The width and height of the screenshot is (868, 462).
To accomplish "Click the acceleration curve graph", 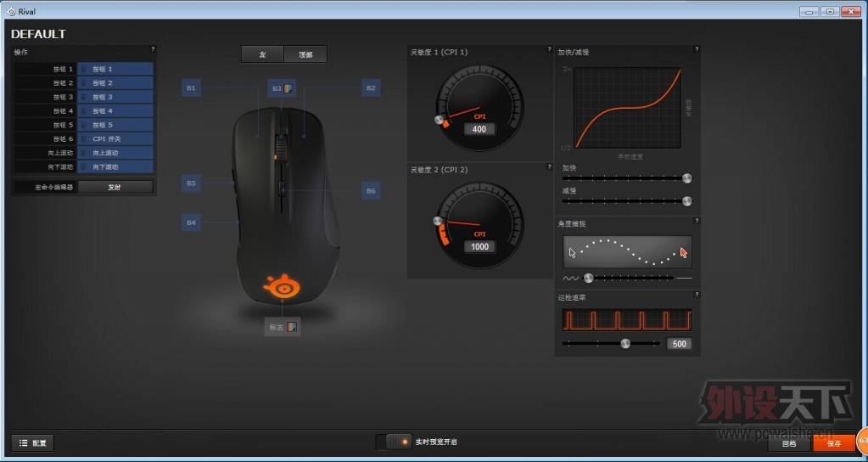I will (628, 108).
